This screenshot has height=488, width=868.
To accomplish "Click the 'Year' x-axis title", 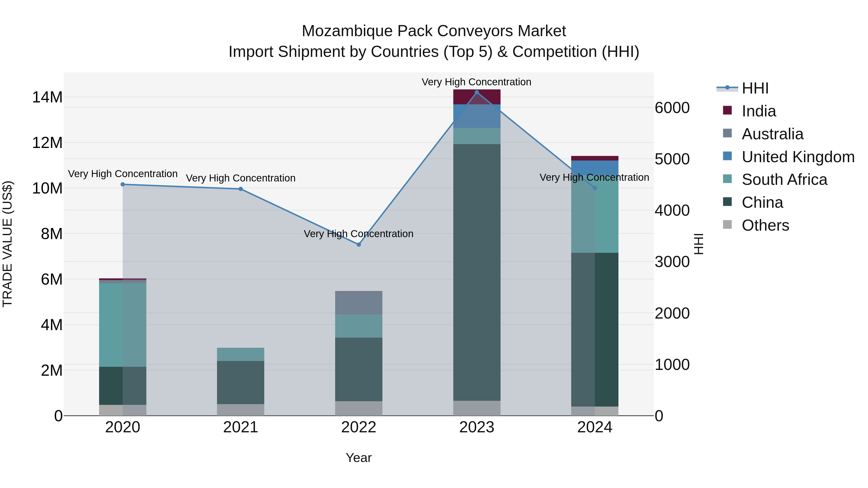I will pyautogui.click(x=359, y=458).
